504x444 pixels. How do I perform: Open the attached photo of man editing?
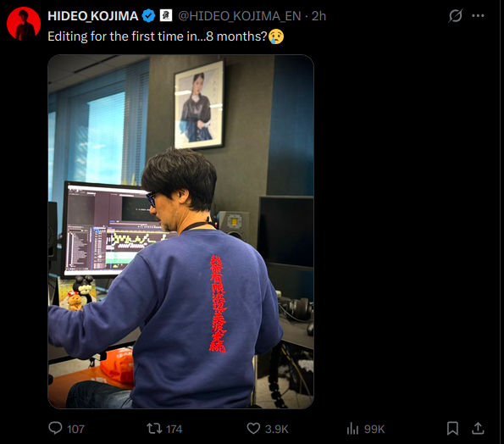click(x=180, y=231)
